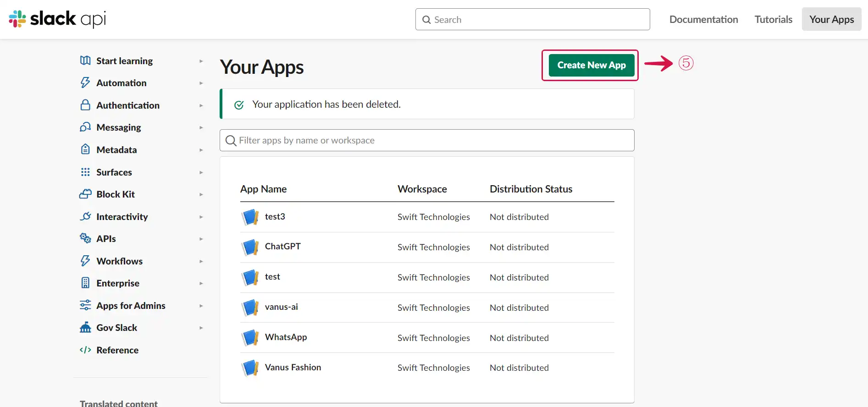Click the ChatGPT app icon
The height and width of the screenshot is (407, 868).
point(250,247)
